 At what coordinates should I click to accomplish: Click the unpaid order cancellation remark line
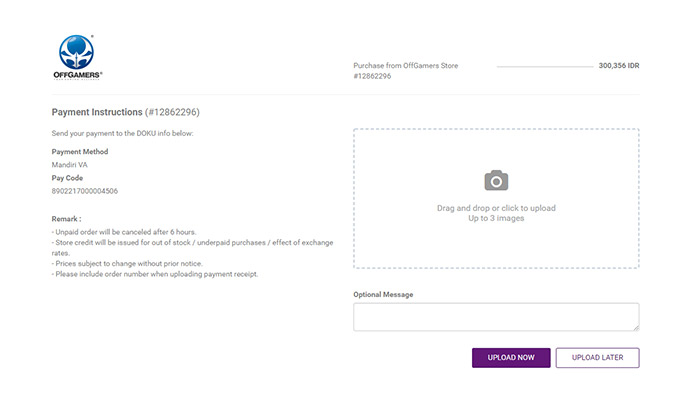click(x=124, y=232)
